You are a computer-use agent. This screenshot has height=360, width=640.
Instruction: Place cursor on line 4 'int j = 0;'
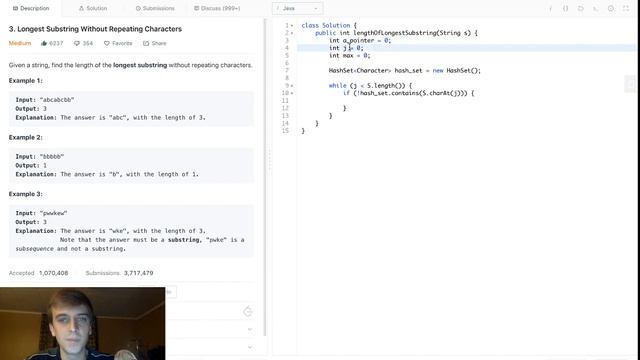click(346, 48)
